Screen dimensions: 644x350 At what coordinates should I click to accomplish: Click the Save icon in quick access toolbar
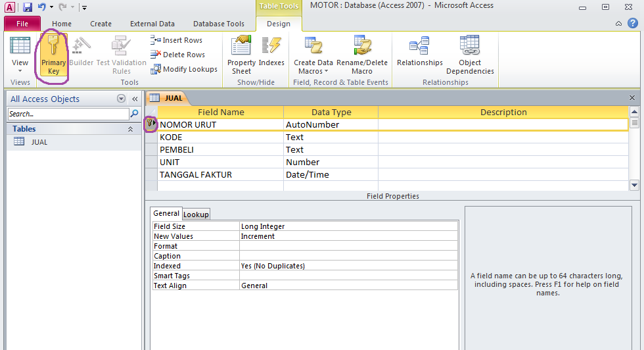(x=28, y=7)
